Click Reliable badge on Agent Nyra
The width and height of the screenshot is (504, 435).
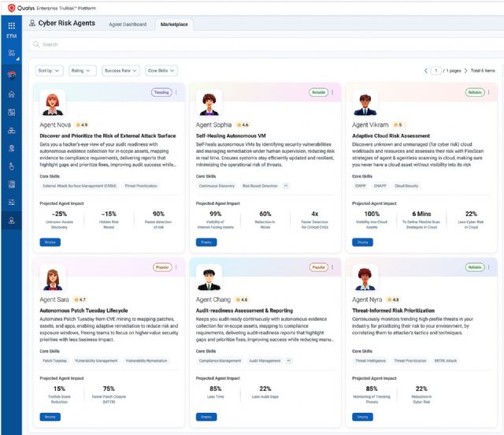point(475,267)
